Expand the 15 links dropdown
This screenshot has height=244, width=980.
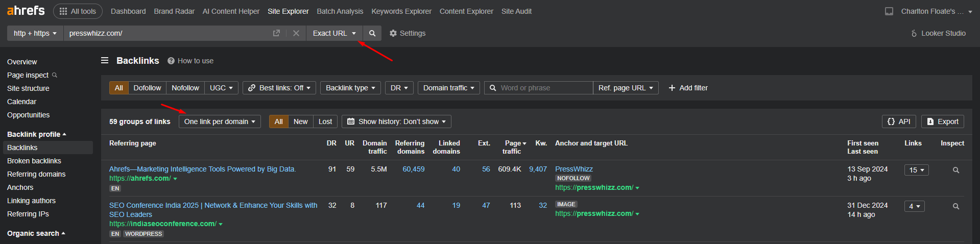tap(916, 170)
